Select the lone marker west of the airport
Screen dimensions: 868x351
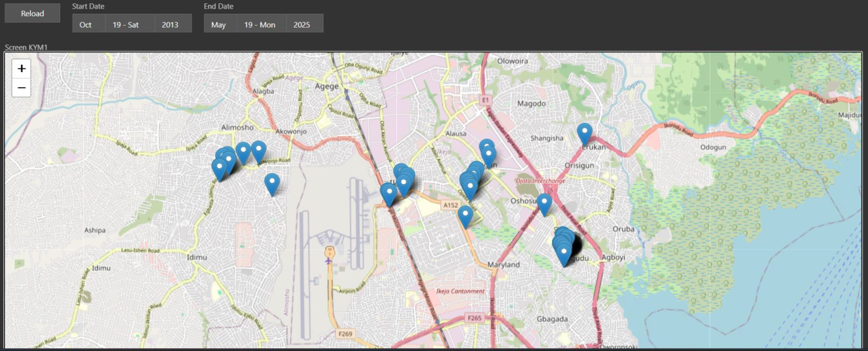pos(272,183)
